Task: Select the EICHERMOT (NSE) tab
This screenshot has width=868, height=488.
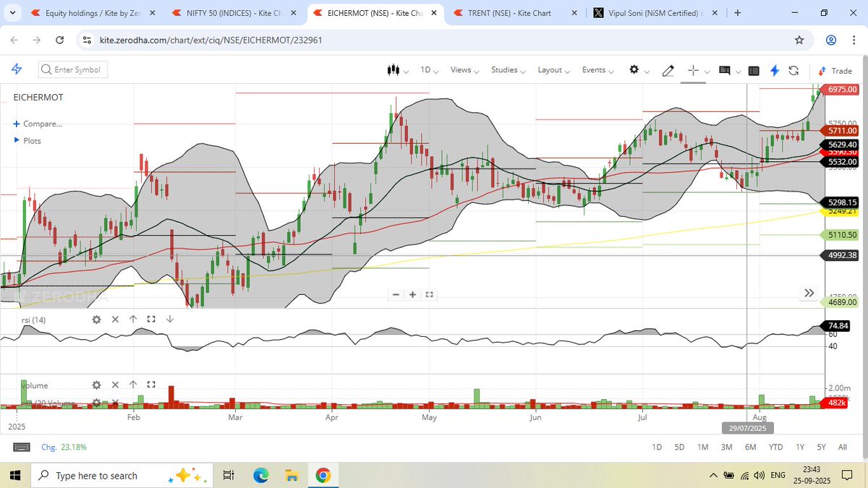Action: click(375, 13)
